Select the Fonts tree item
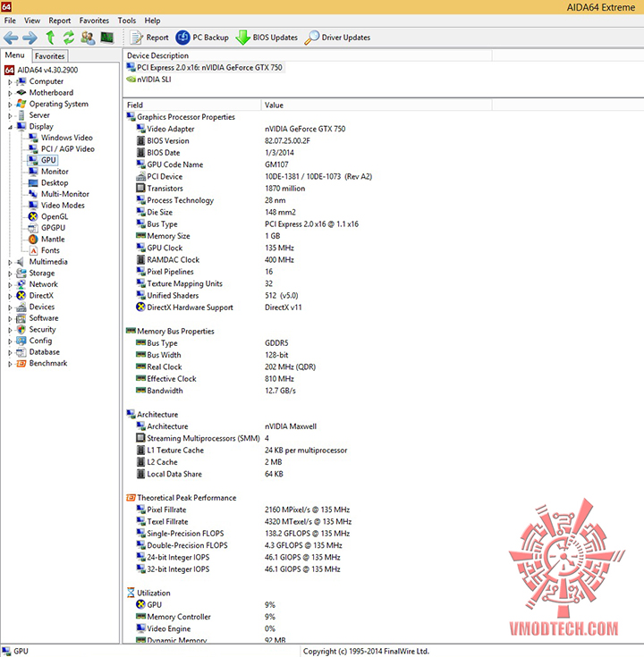 pos(45,250)
